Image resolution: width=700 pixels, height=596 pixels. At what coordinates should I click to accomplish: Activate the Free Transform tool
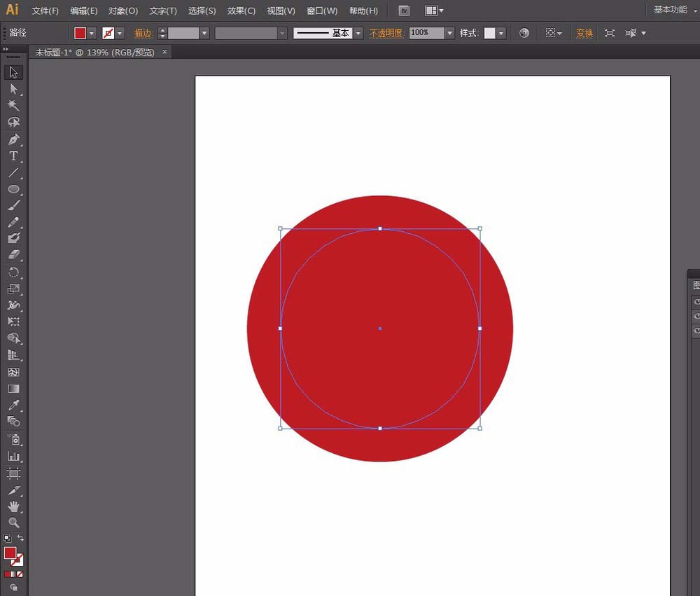click(x=13, y=321)
